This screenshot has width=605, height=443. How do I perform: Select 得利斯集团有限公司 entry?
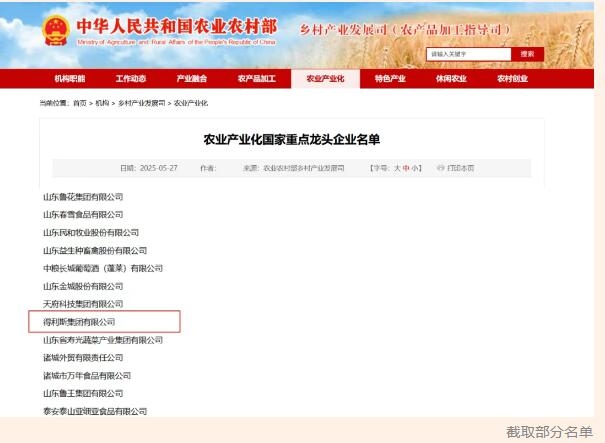pos(79,322)
